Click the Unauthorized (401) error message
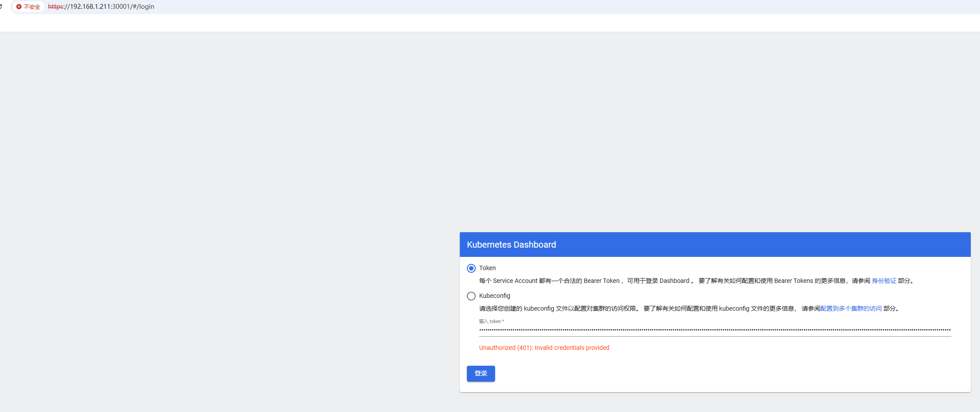Screen dimensions: 980x412 point(544,348)
